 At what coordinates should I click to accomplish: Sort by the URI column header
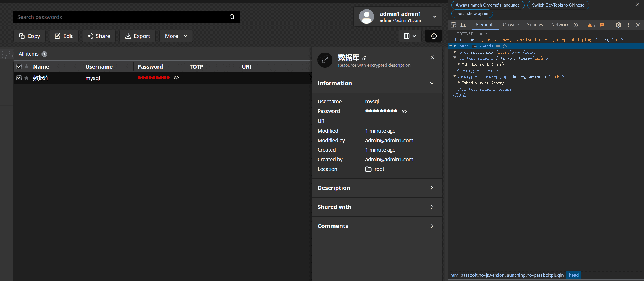tap(246, 67)
